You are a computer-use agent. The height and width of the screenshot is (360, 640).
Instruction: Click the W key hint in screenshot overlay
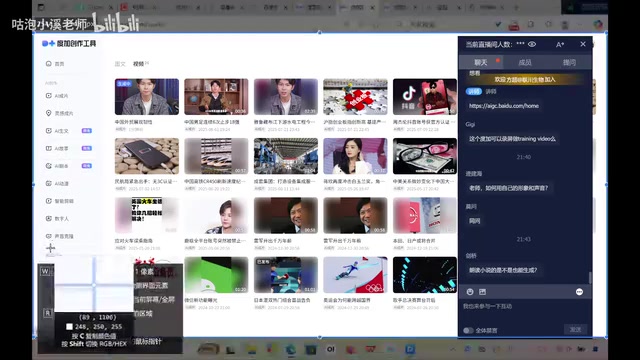[45, 271]
